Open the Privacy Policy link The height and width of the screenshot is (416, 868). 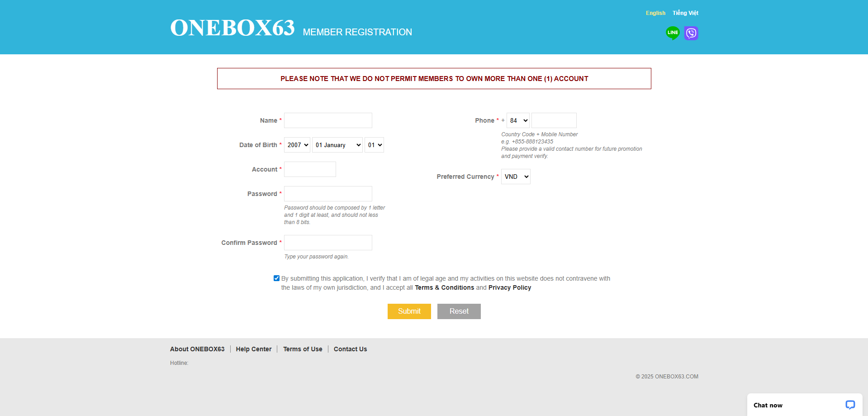click(509, 288)
